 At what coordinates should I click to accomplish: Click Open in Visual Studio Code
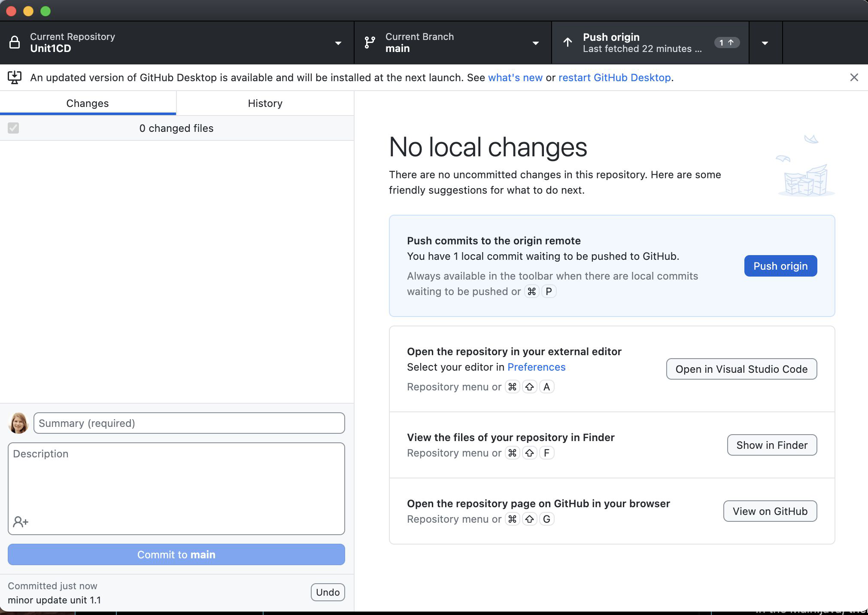click(x=741, y=369)
